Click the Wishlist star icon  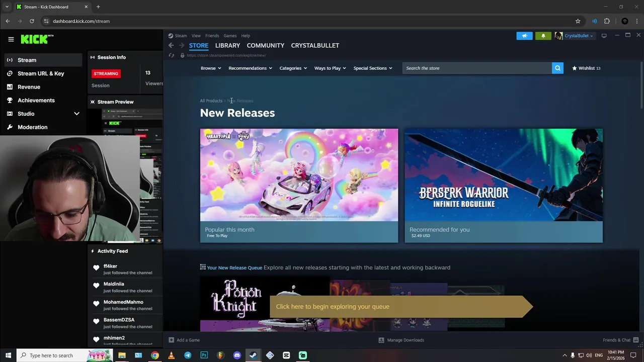point(574,68)
